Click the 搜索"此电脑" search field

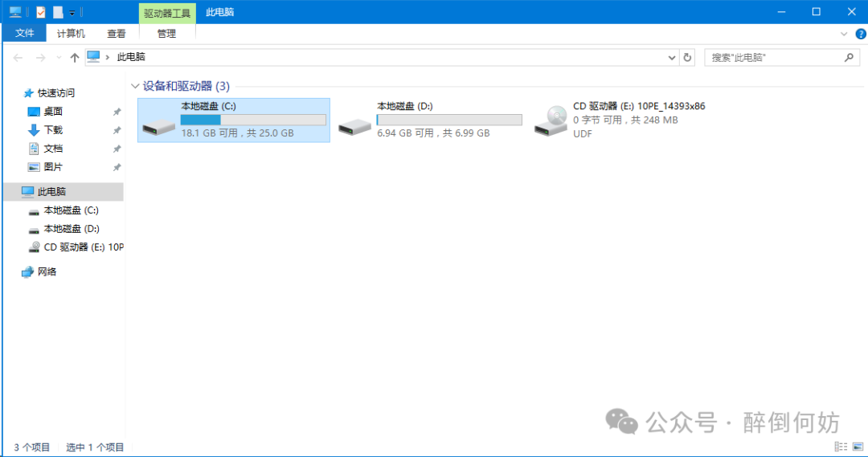tap(772, 58)
